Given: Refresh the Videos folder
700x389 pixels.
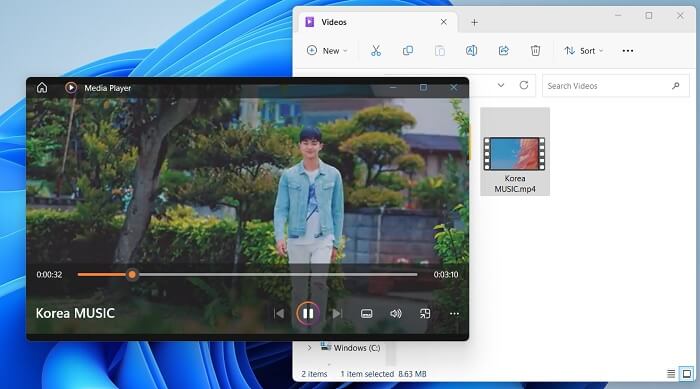Looking at the screenshot, I should [524, 85].
